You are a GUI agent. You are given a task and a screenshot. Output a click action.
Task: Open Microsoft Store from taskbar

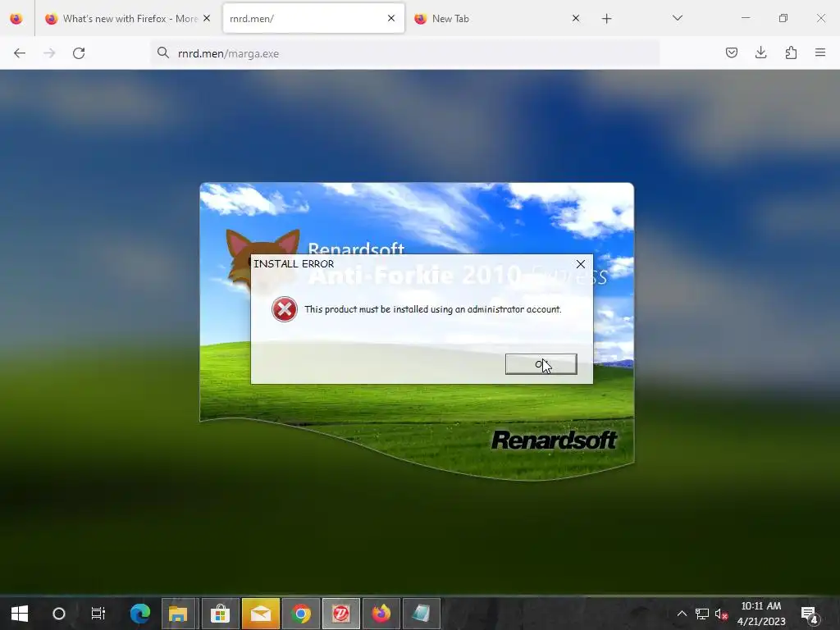(x=220, y=614)
